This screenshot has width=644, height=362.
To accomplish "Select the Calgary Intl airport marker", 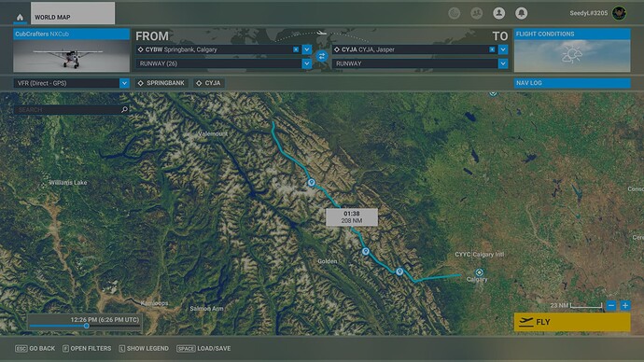I will tap(479, 272).
